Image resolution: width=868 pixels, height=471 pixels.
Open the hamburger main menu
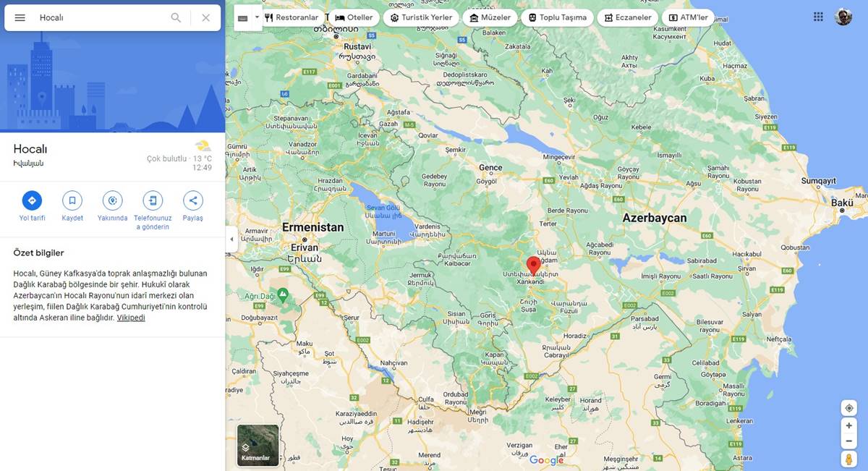pyautogui.click(x=20, y=17)
